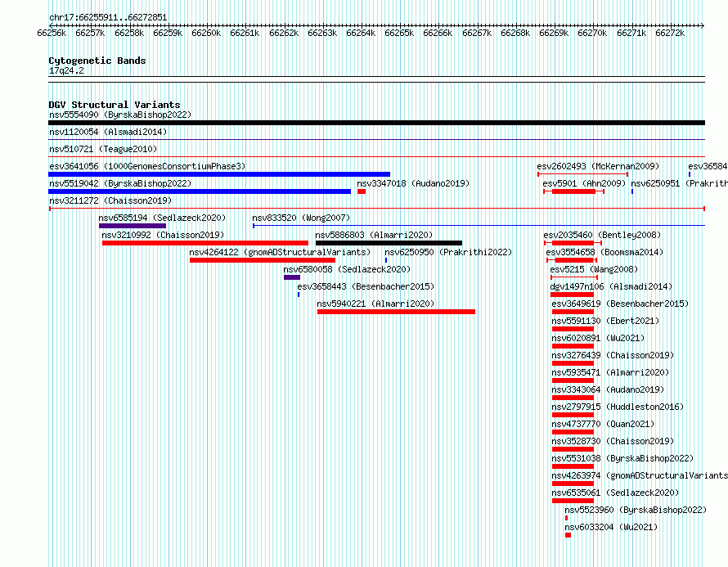Select the purple nsv6585194 Sedlazeck2020 bar

tap(133, 226)
